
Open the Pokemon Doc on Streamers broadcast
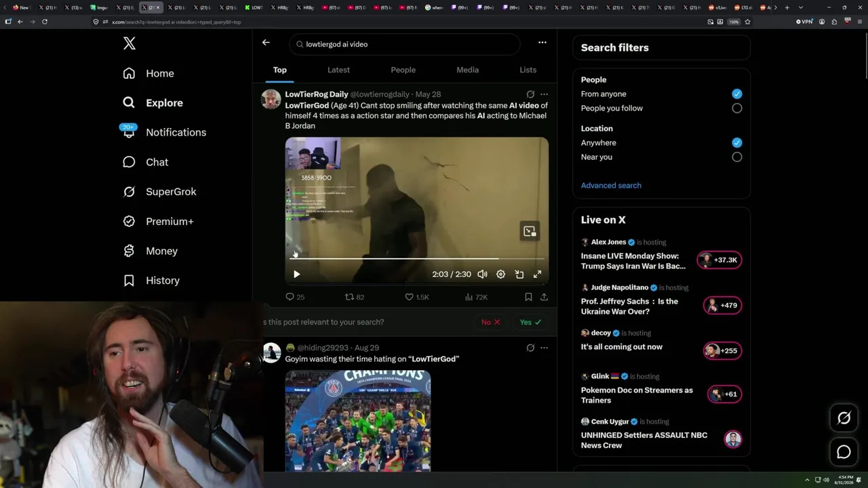[661, 388]
